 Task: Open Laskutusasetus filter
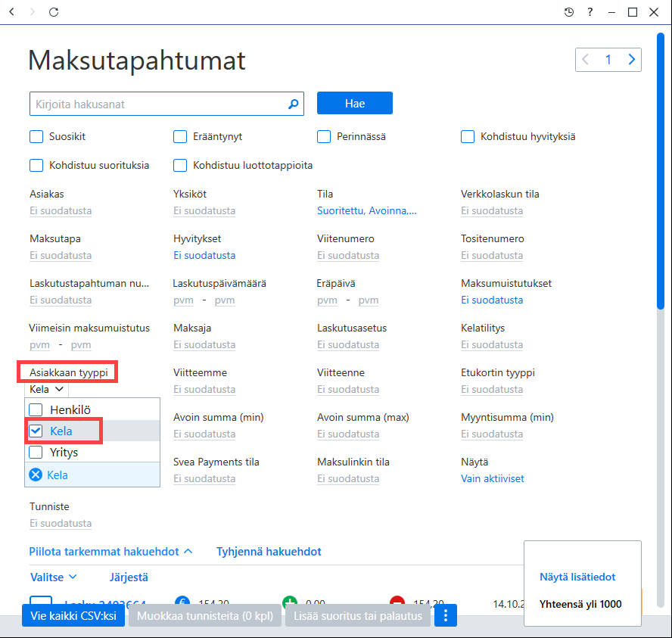pos(348,344)
